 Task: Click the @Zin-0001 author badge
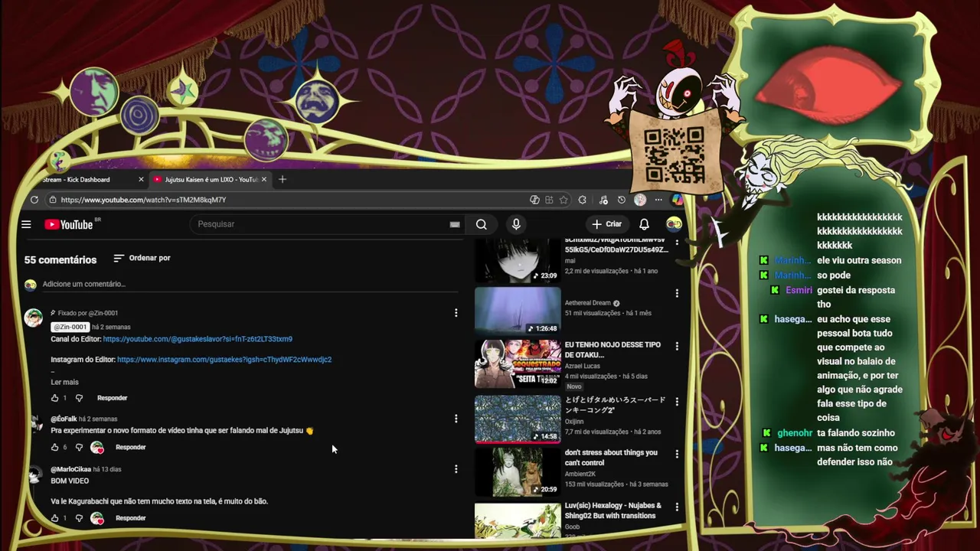tap(70, 327)
